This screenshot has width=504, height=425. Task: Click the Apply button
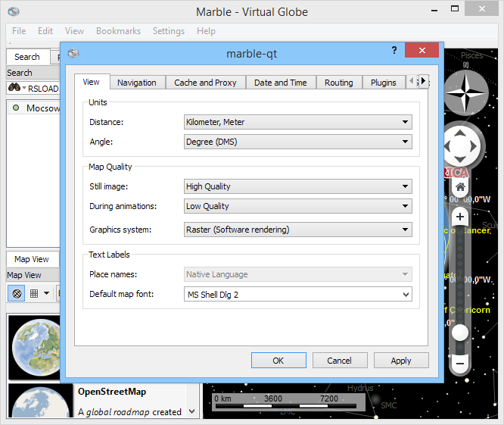tap(401, 361)
